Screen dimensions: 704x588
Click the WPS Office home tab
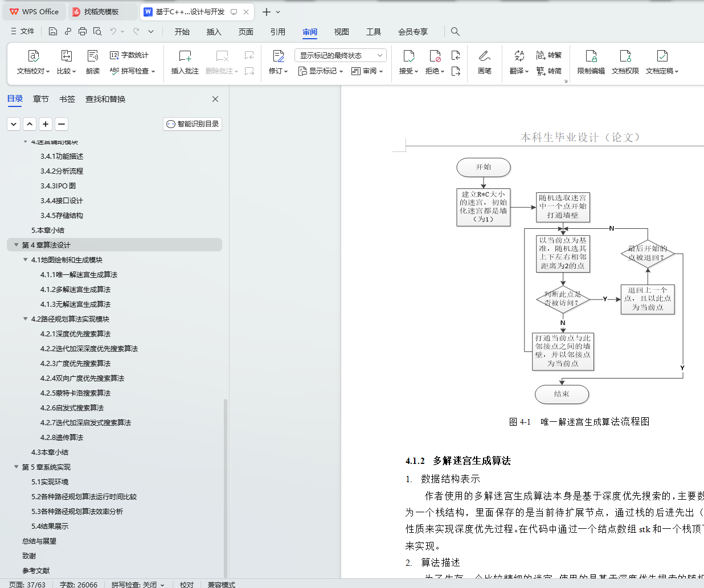pyautogui.click(x=34, y=11)
